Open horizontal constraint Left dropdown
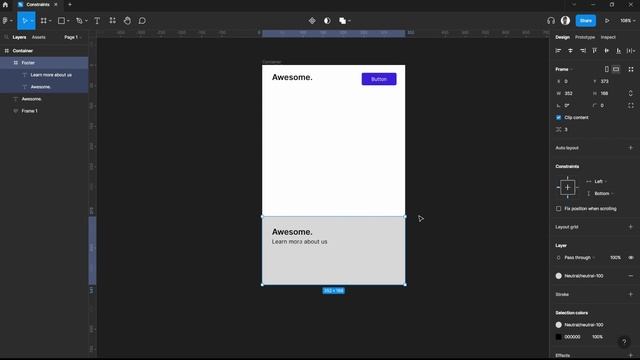The image size is (640, 360). click(600, 181)
